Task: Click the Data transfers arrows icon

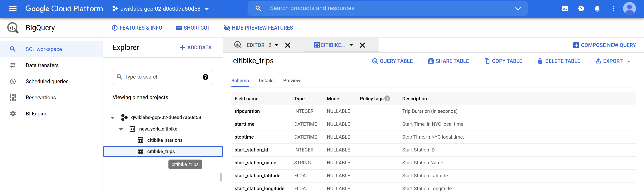Action: click(13, 65)
